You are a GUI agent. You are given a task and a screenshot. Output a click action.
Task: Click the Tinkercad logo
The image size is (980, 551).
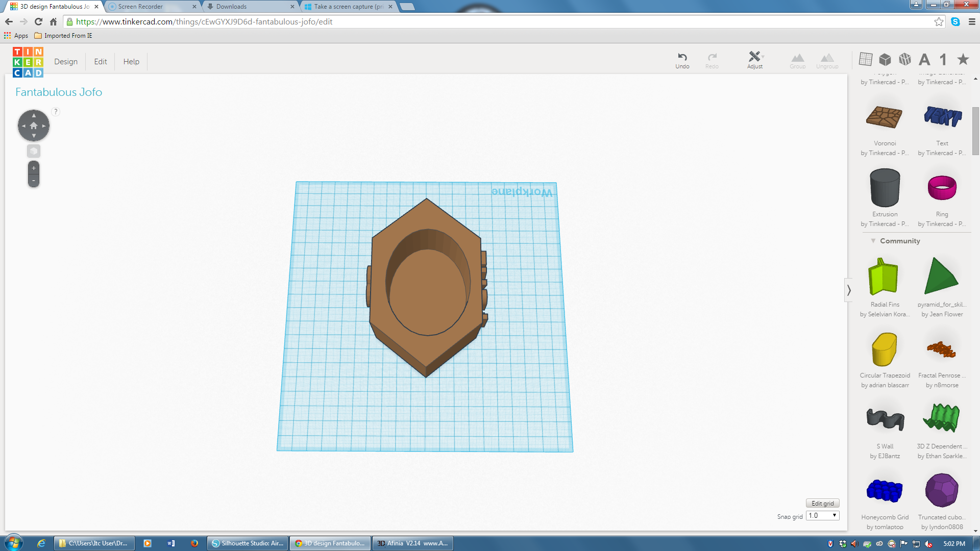coord(28,62)
